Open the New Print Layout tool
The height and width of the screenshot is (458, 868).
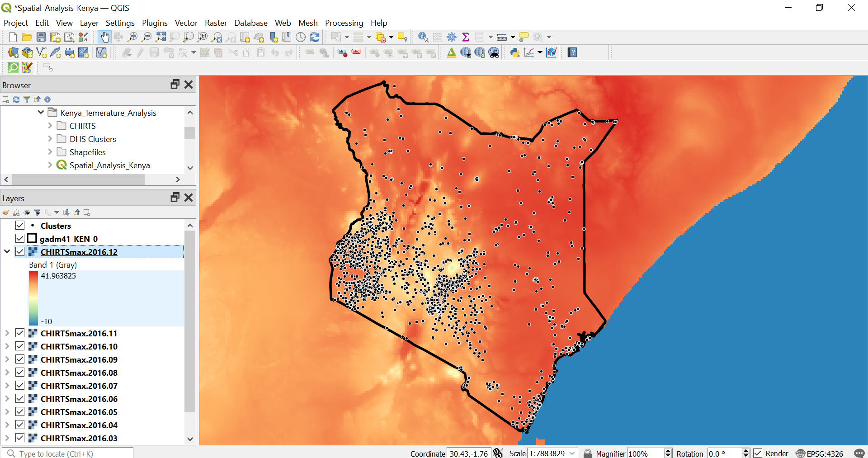pyautogui.click(x=55, y=37)
